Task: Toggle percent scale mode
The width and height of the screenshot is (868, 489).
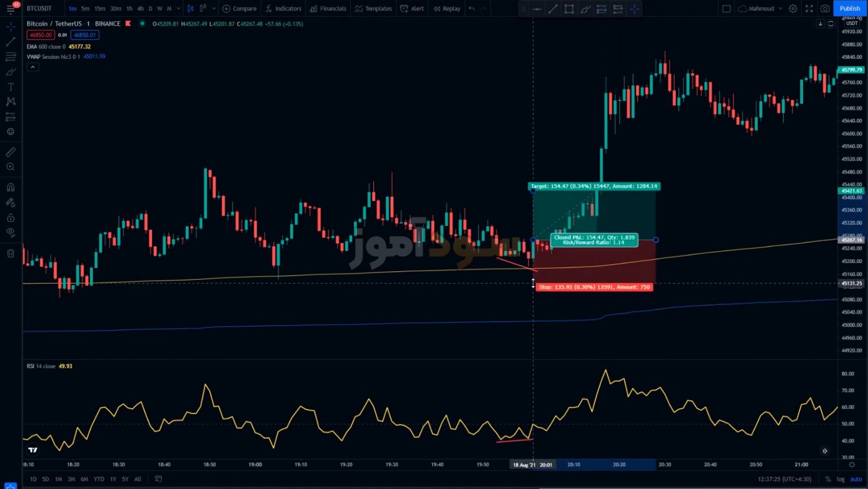Action: coord(828,479)
